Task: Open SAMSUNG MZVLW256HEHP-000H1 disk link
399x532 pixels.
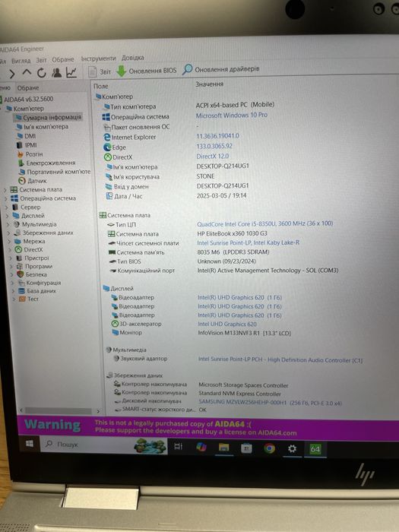Action: [270, 403]
